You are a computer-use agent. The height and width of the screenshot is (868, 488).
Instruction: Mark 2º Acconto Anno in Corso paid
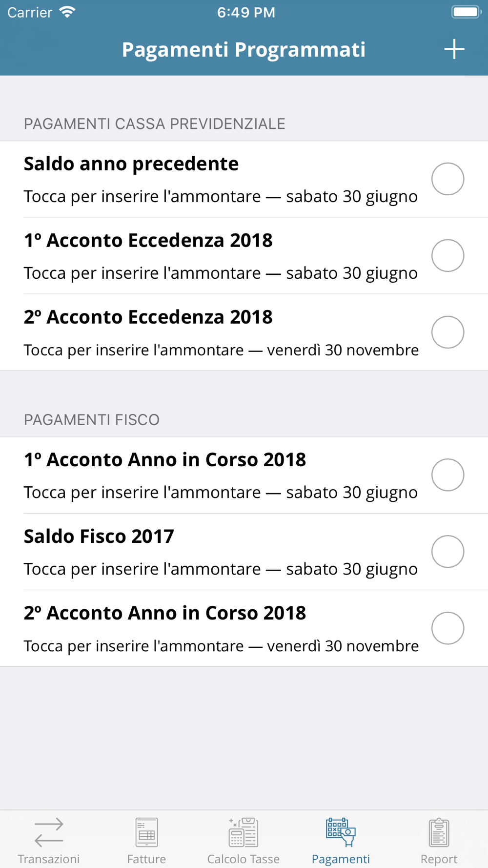coord(447,628)
